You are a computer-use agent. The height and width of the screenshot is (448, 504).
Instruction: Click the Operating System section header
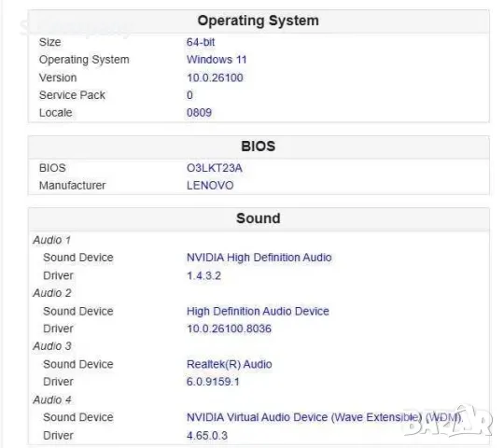(x=259, y=21)
